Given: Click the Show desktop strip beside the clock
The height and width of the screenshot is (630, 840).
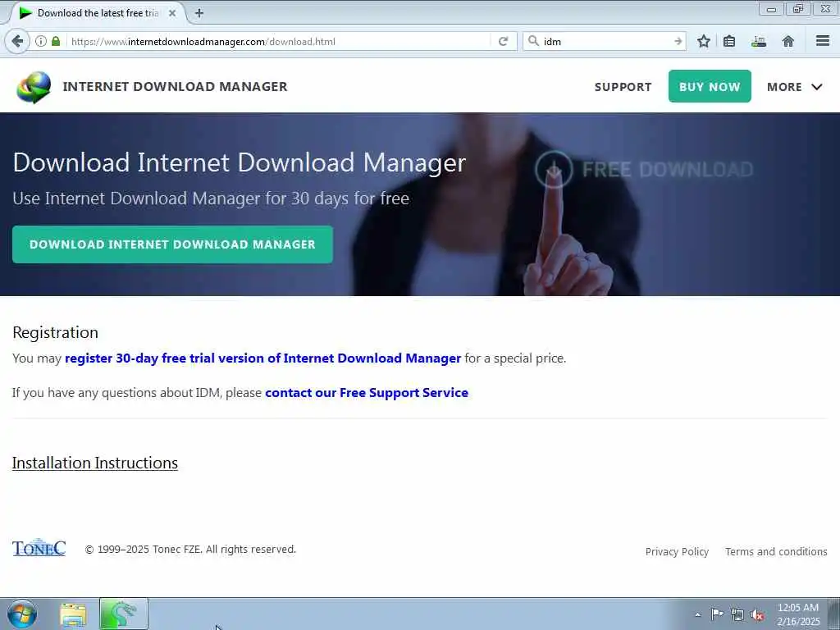Looking at the screenshot, I should [x=834, y=614].
